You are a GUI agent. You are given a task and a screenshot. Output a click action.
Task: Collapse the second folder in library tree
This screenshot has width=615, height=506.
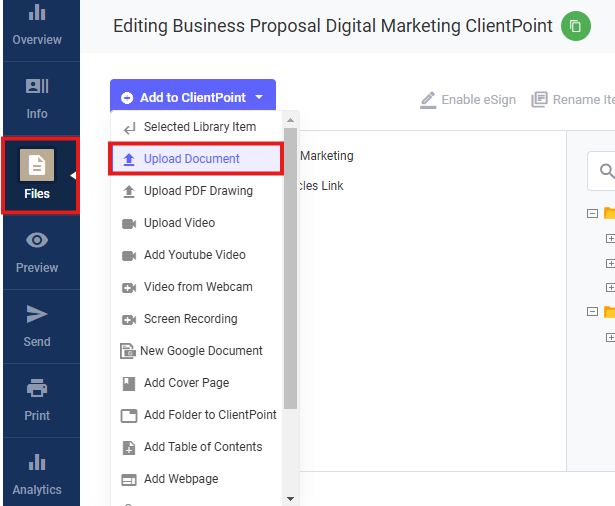pos(592,311)
